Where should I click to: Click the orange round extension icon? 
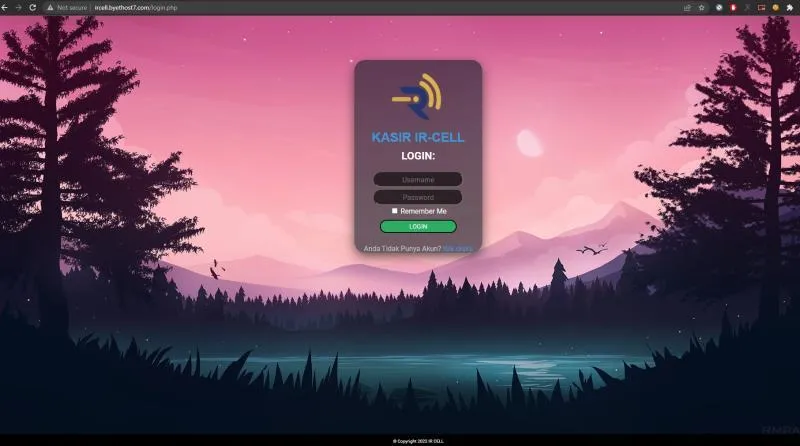click(775, 7)
